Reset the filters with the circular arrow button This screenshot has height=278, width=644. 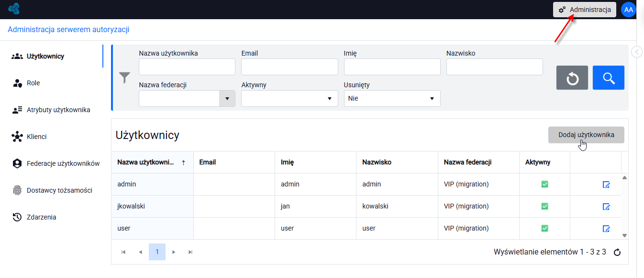(x=572, y=78)
